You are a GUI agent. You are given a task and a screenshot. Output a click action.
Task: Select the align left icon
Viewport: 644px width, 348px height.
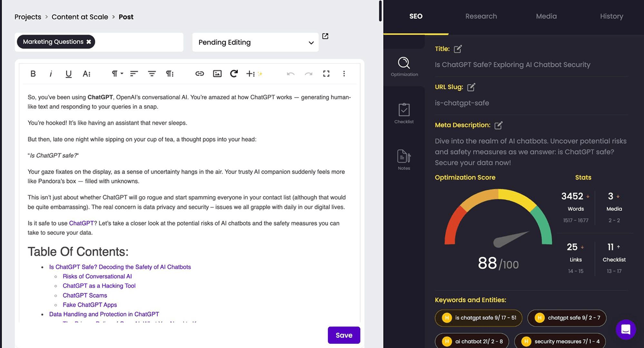[134, 74]
